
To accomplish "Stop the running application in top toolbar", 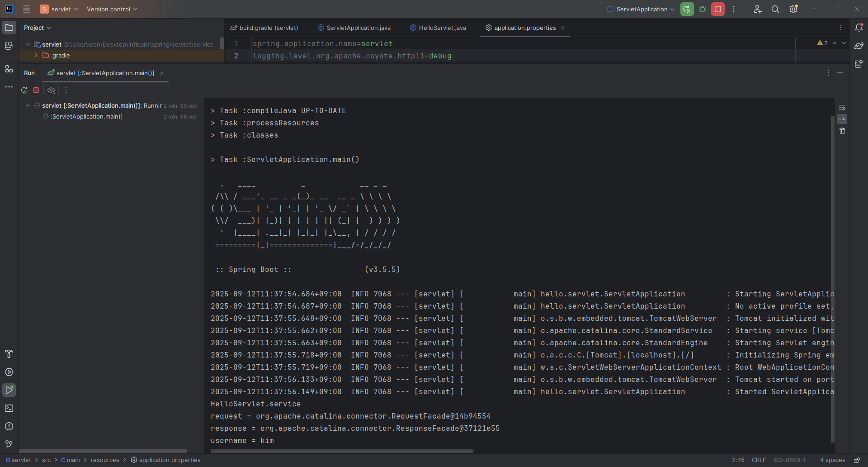I will pyautogui.click(x=718, y=9).
